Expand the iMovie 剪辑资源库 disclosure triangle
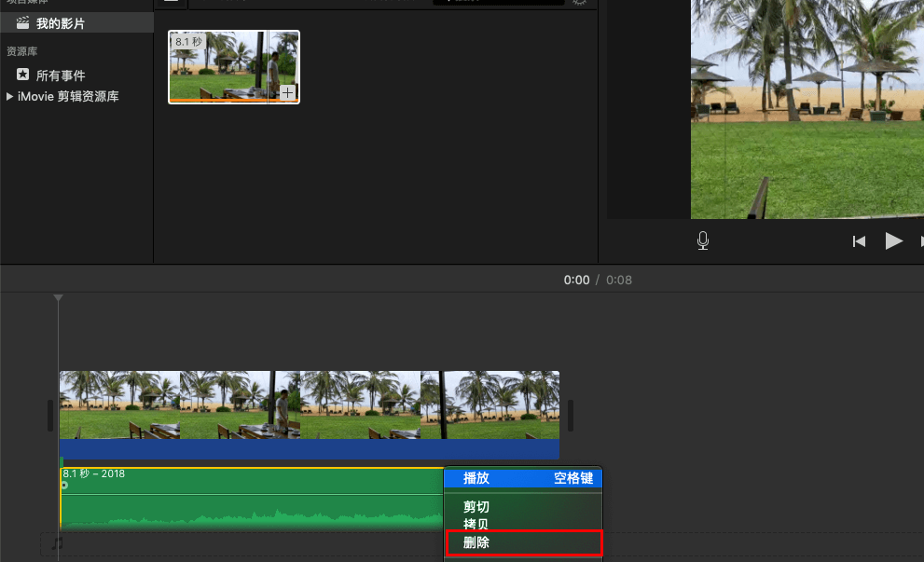This screenshot has height=562, width=924. point(9,96)
